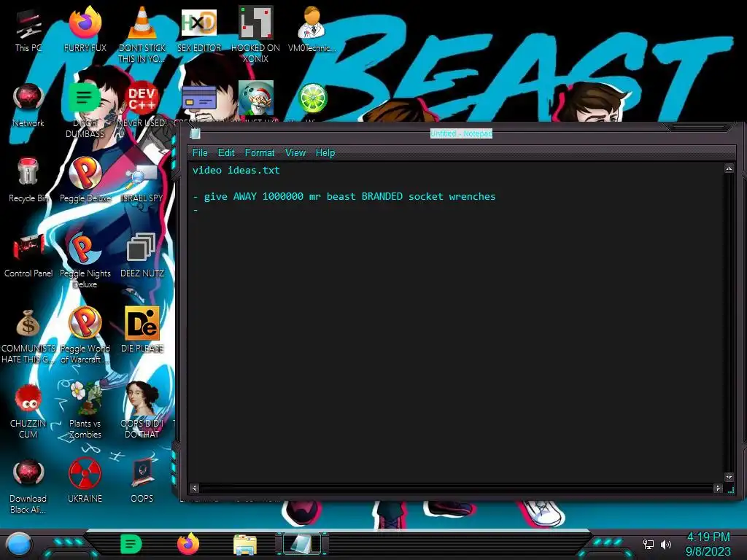The width and height of the screenshot is (747, 560).
Task: Open the DIE PLEASE De icon
Action: (x=142, y=330)
